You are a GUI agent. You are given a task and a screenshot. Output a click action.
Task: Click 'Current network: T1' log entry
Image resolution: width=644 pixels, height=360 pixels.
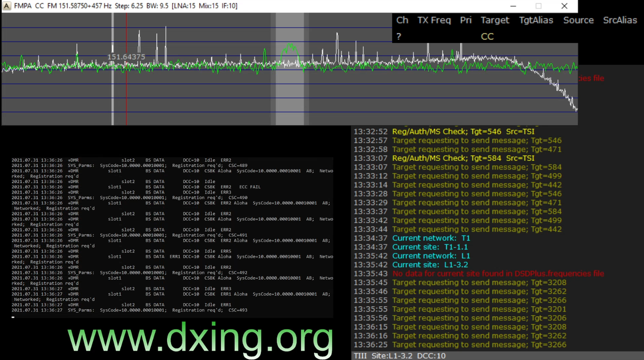coord(412,238)
